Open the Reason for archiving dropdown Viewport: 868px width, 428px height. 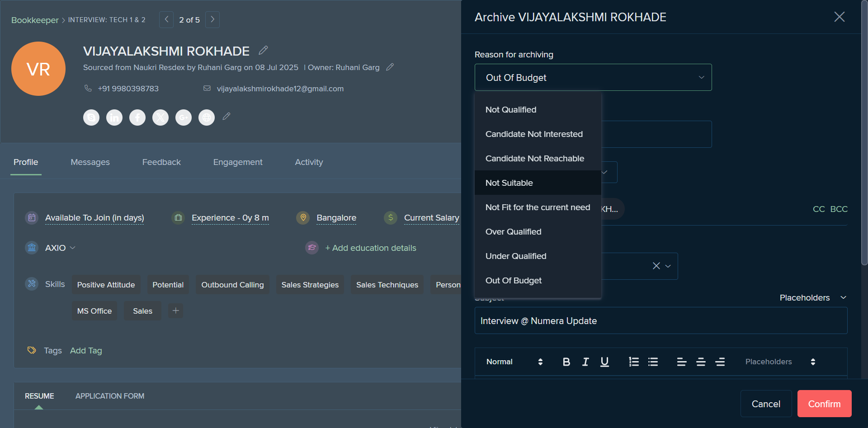[593, 77]
